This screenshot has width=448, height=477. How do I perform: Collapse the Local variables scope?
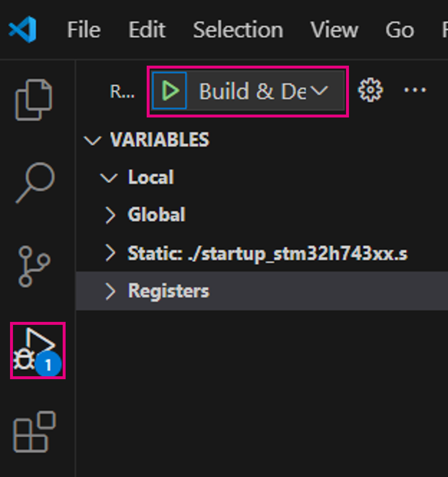[x=109, y=178]
